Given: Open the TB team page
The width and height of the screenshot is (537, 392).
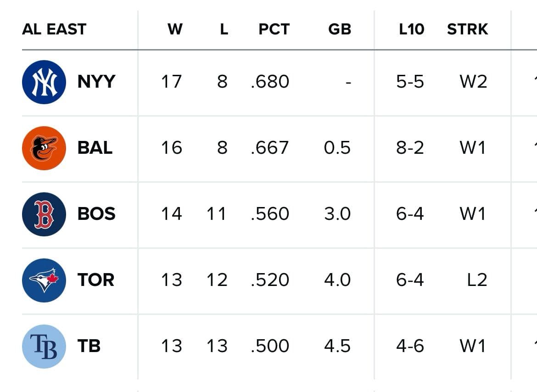Looking at the screenshot, I should 89,347.
